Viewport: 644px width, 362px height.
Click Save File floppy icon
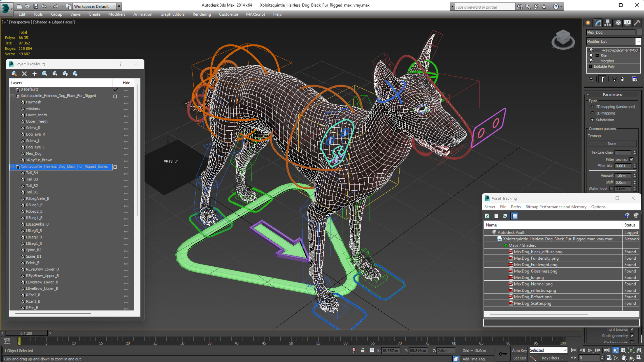tap(36, 6)
